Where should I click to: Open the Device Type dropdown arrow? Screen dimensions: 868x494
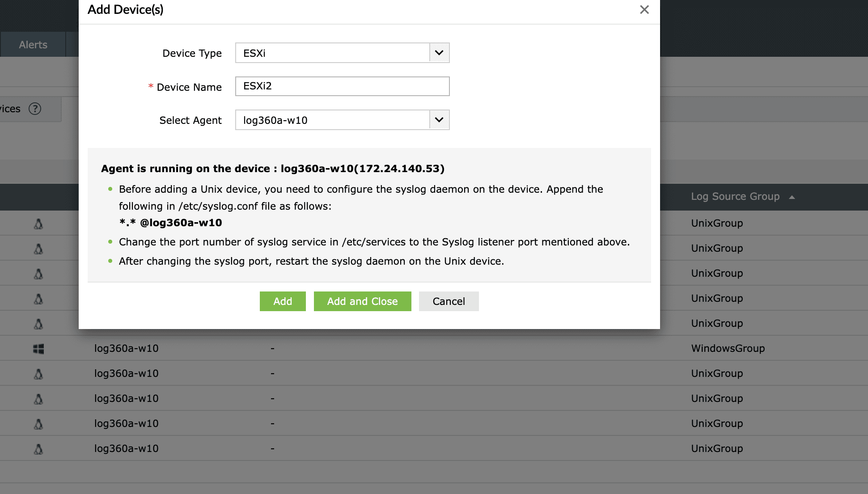439,53
